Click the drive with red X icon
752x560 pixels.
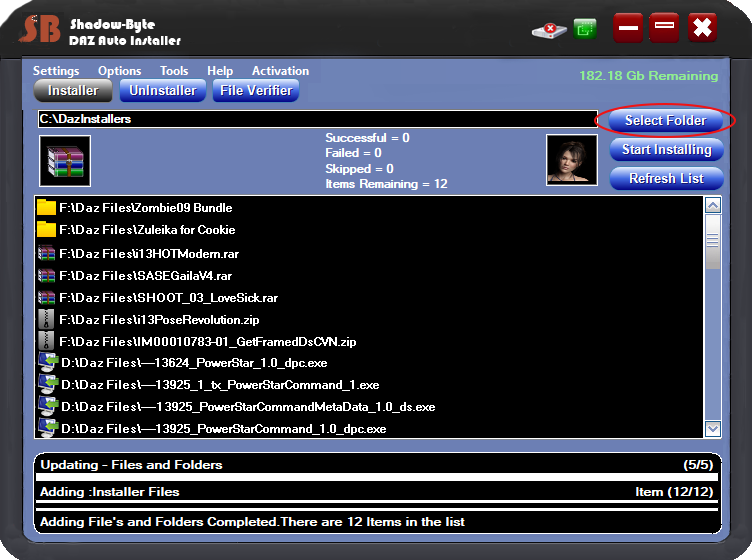[x=549, y=31]
